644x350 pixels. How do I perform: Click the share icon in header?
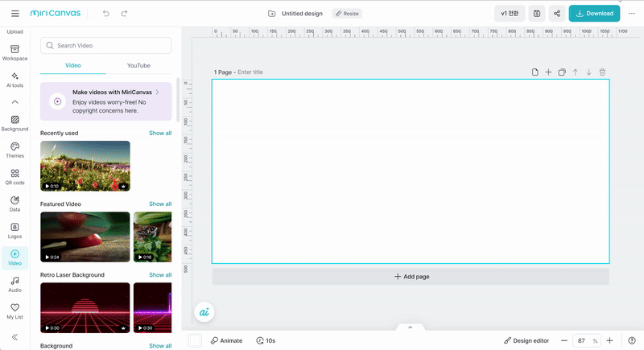(556, 14)
